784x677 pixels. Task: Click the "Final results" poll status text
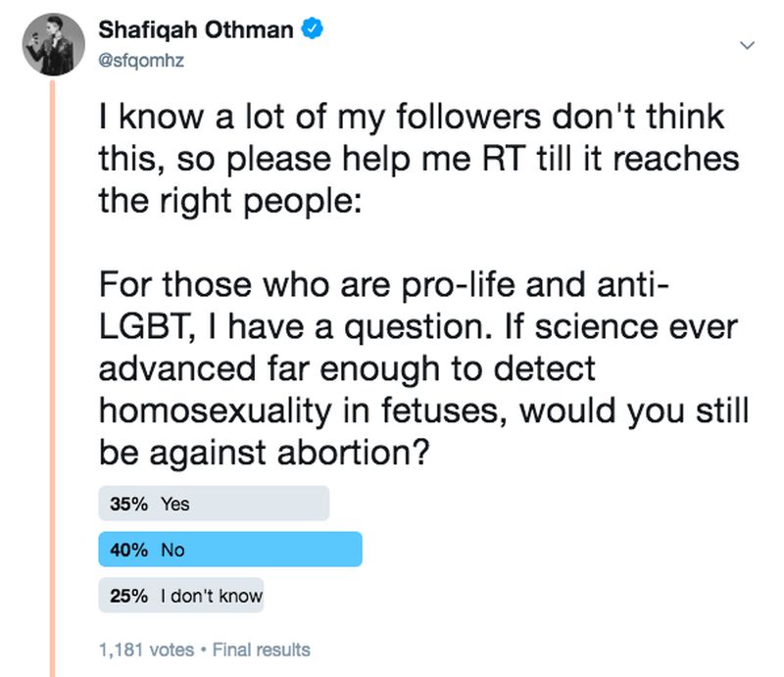pos(261,649)
